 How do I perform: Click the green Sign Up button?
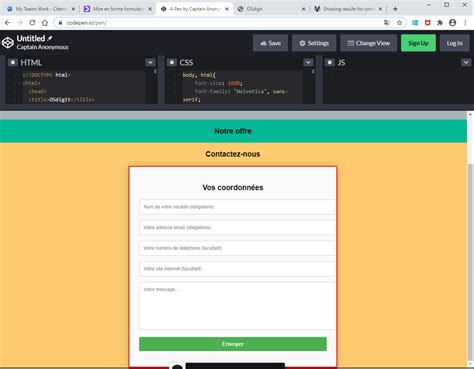[418, 43]
